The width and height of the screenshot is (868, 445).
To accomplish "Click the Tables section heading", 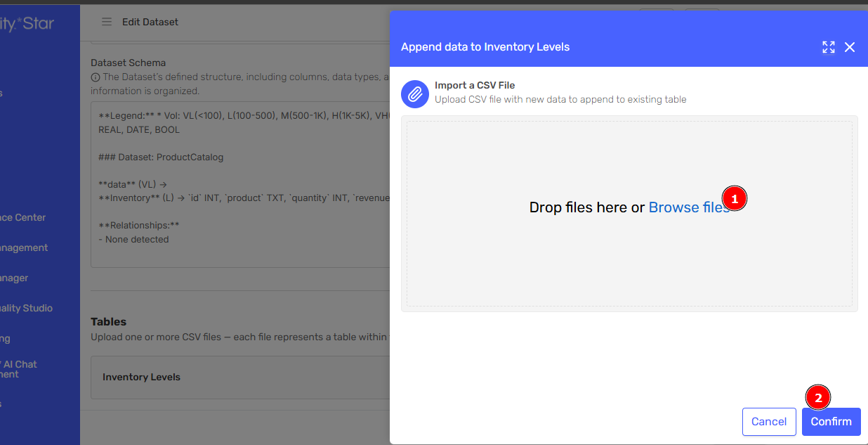I will click(x=108, y=321).
